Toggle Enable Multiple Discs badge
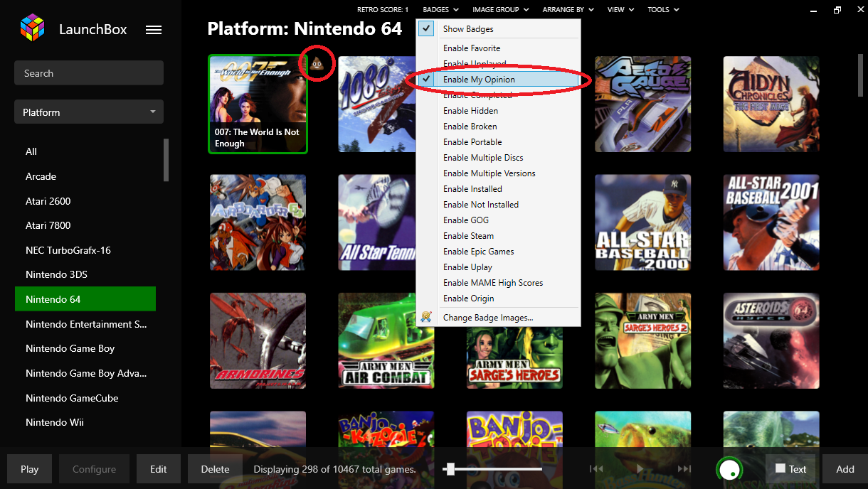Image resolution: width=868 pixels, height=489 pixels. coord(499,158)
